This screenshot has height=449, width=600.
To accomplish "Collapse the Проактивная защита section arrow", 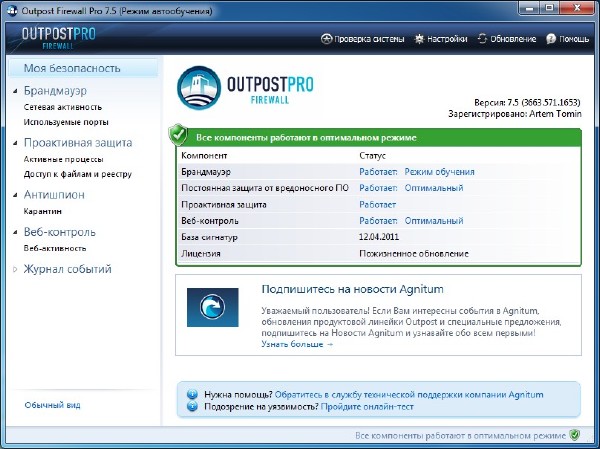I will [15, 143].
